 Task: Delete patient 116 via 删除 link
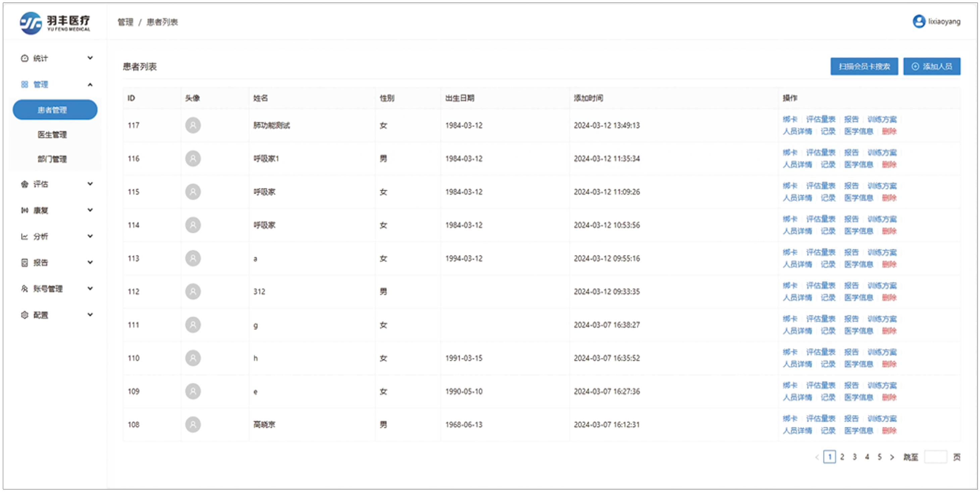[x=889, y=165]
